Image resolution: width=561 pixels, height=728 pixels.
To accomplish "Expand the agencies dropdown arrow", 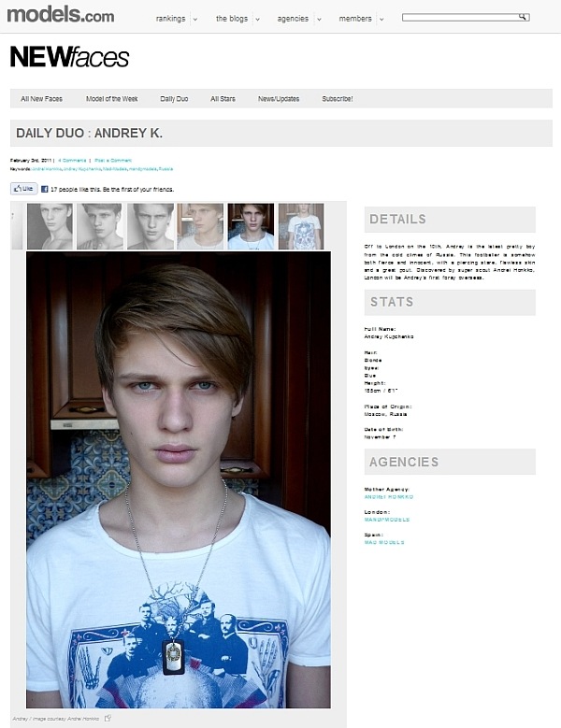I will point(319,20).
